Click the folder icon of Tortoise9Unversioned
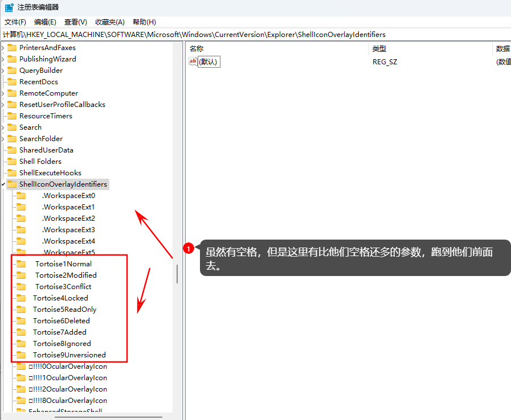Viewport: 511px width, 420px height. click(x=21, y=355)
